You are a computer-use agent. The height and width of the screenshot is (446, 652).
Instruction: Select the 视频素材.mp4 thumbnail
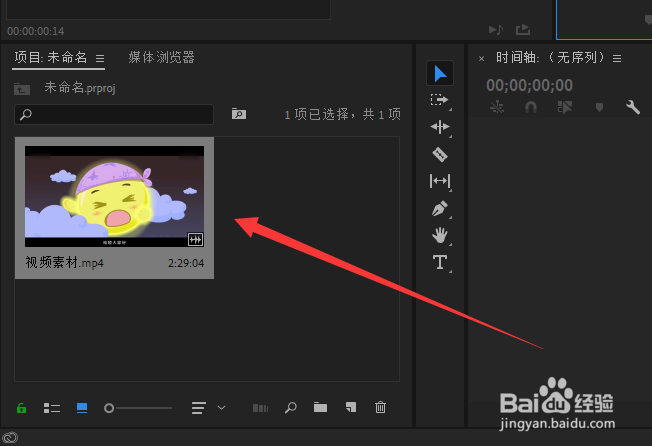(x=114, y=196)
